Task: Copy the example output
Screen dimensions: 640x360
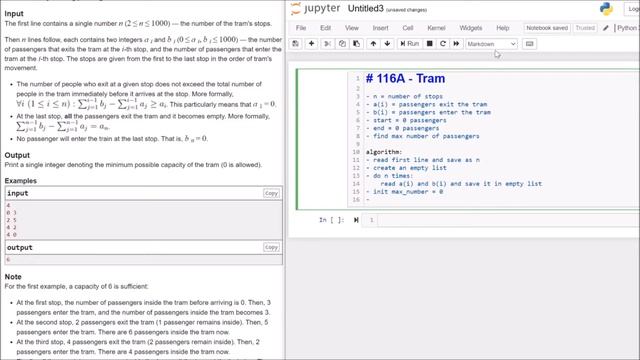Action: click(x=271, y=247)
